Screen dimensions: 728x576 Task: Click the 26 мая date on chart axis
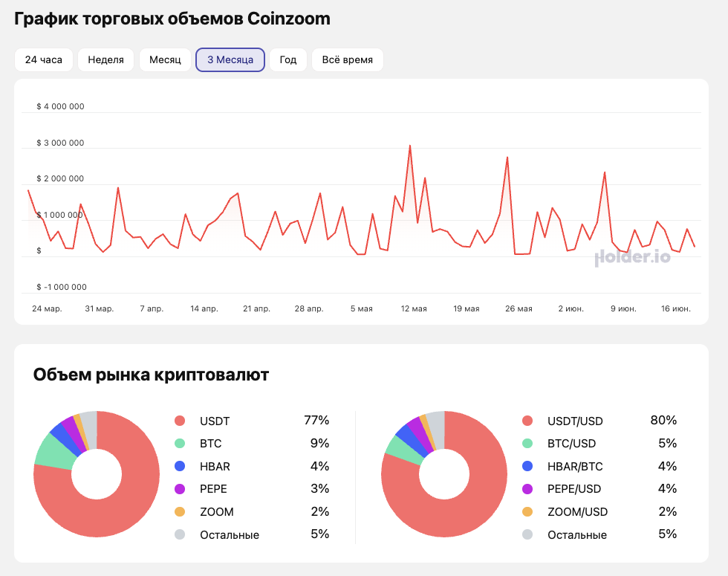[x=519, y=308]
